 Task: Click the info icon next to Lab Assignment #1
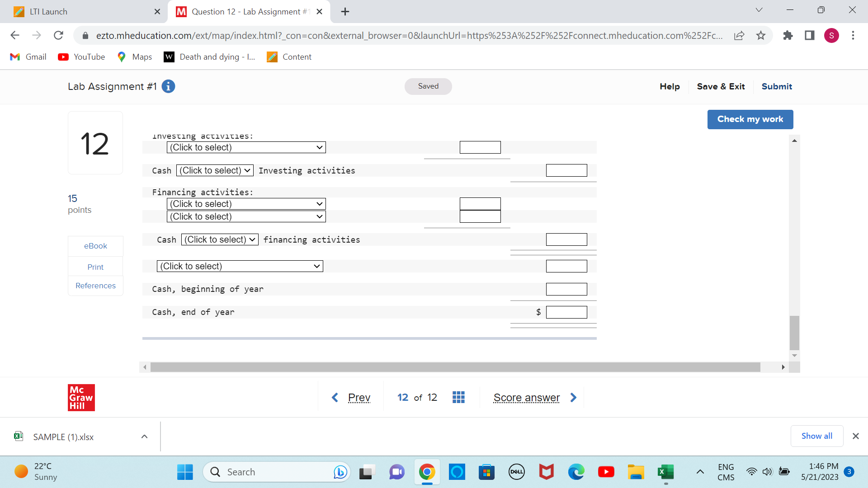[x=168, y=86]
